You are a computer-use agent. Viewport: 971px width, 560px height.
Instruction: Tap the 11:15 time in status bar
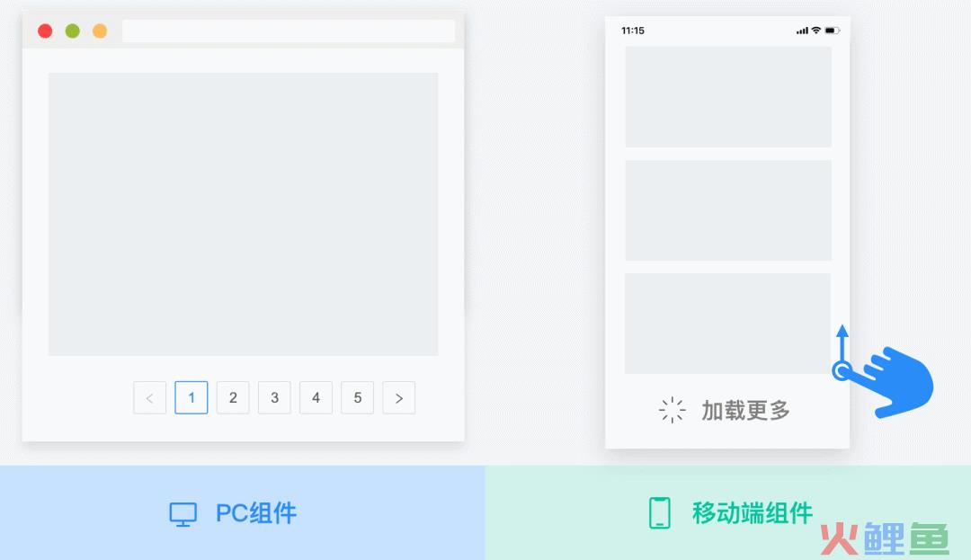click(633, 31)
